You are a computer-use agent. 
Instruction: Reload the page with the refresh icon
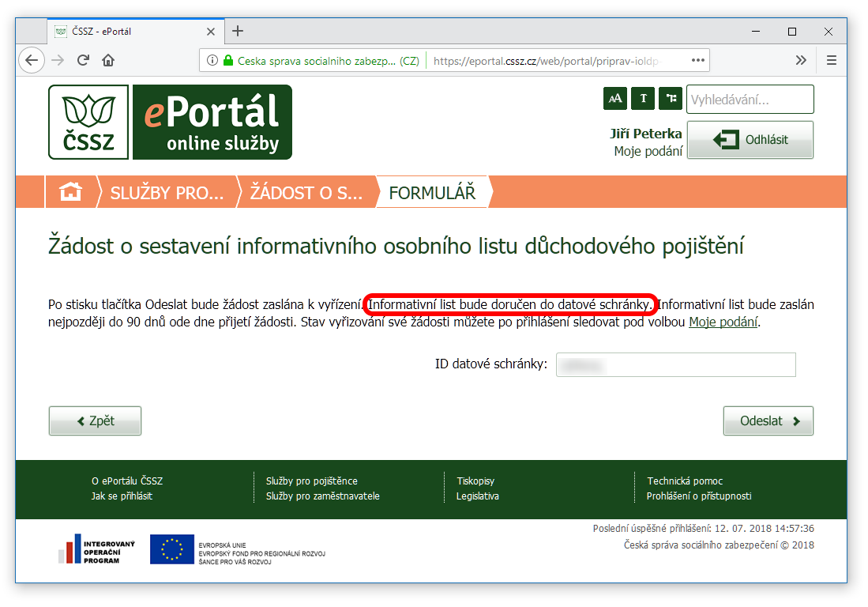tap(83, 60)
